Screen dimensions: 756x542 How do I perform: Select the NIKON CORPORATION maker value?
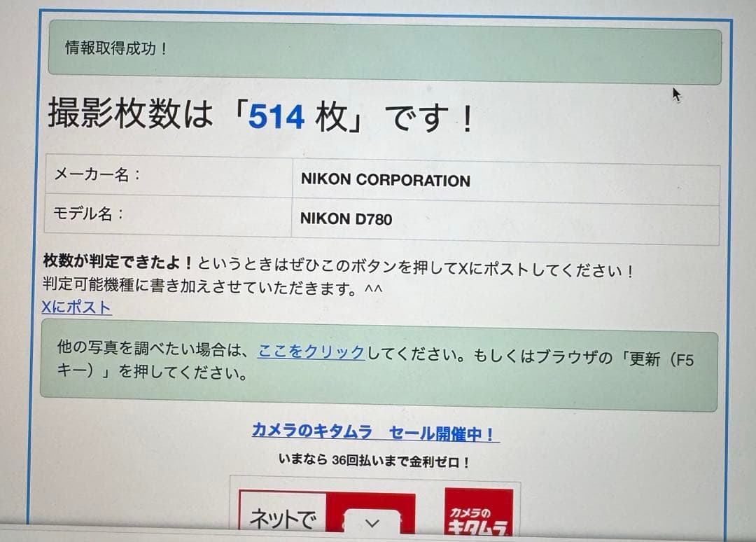385,180
